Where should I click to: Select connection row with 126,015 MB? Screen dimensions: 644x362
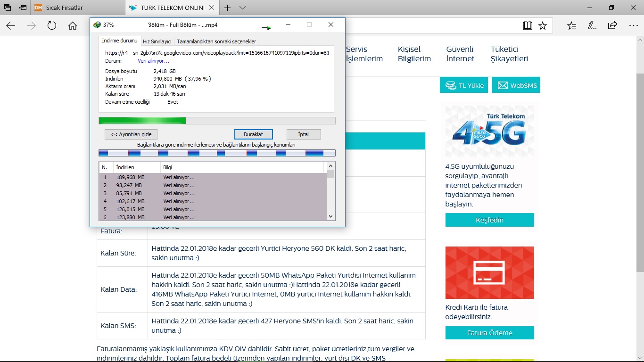coord(213,209)
